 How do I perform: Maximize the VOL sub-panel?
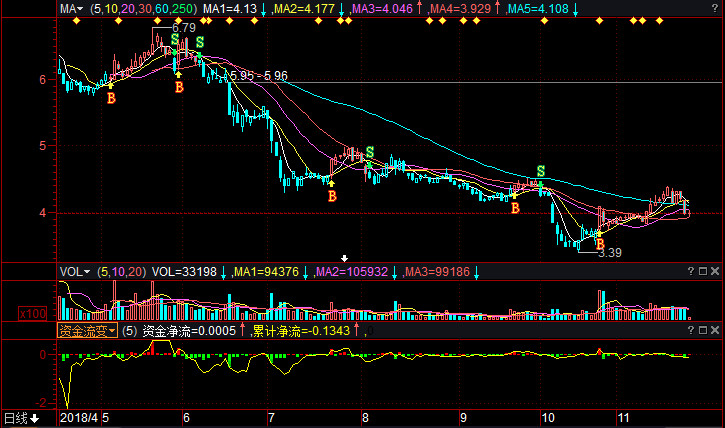(x=702, y=271)
